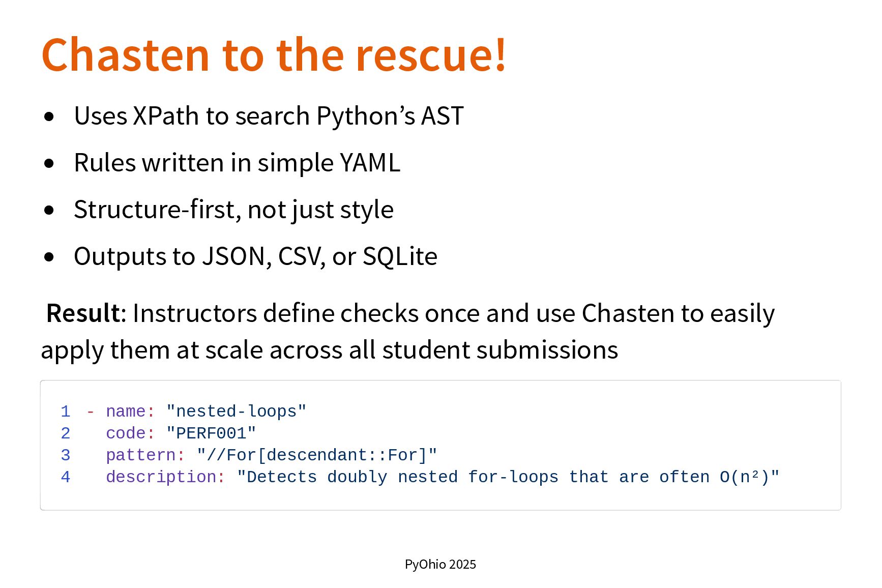Click the 'Outputs to JSON, CSV, or SQLite' bullet
This screenshot has width=882, height=588.
point(255,256)
